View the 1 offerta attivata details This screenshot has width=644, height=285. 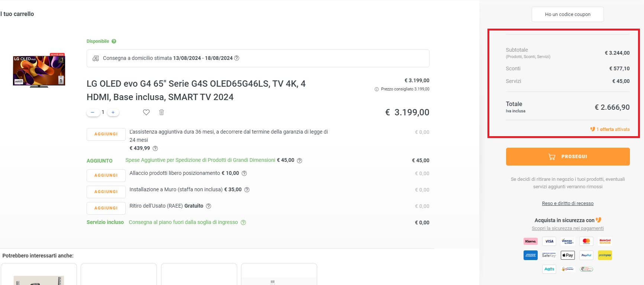[x=612, y=129]
